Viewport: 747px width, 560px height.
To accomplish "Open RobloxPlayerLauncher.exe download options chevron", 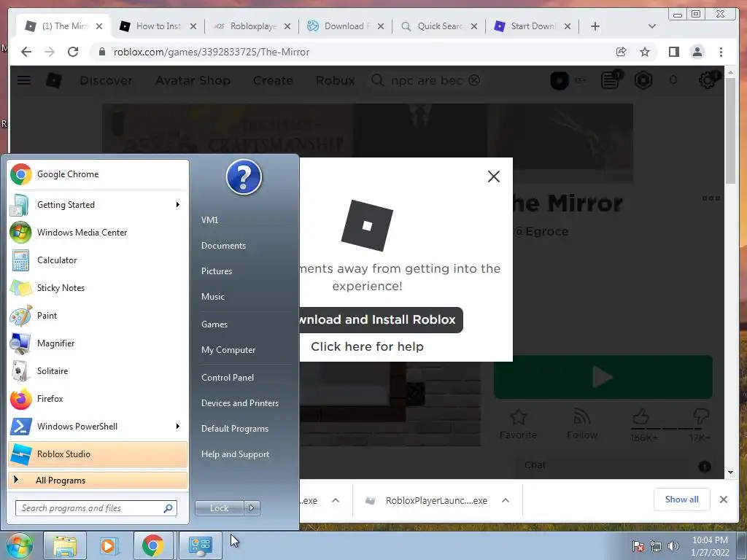I will (x=506, y=500).
